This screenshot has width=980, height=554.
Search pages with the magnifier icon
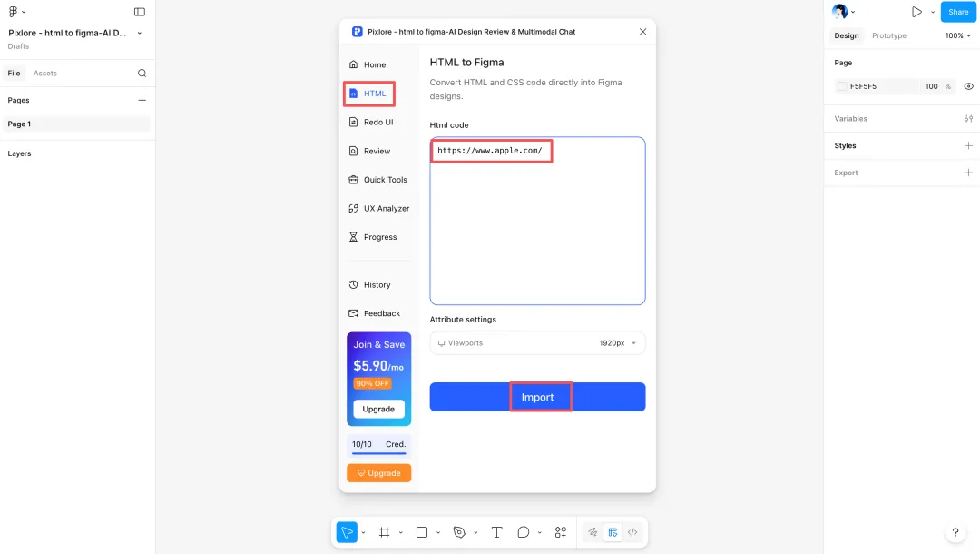point(142,74)
